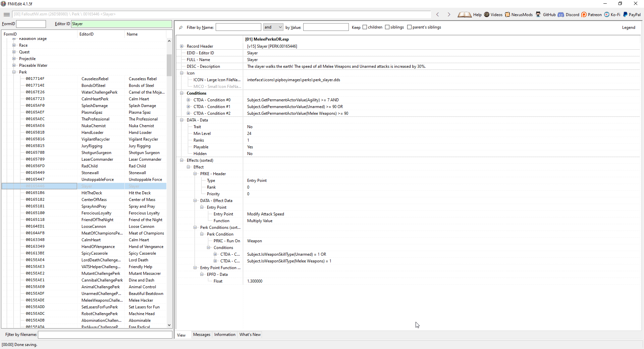Image resolution: width=644 pixels, height=349 pixels.
Task: Expand the Quest group in the tree
Action: click(14, 52)
